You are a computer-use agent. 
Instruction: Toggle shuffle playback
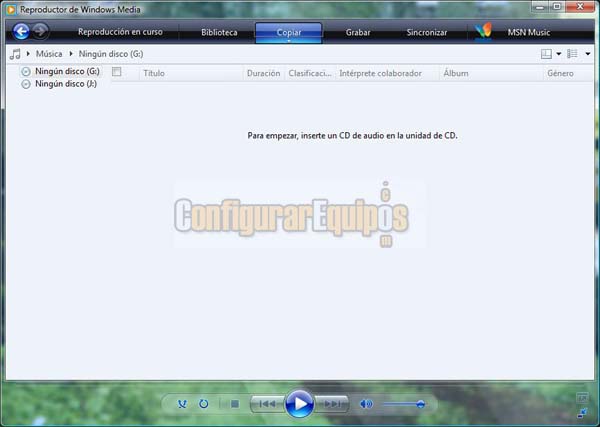182,404
